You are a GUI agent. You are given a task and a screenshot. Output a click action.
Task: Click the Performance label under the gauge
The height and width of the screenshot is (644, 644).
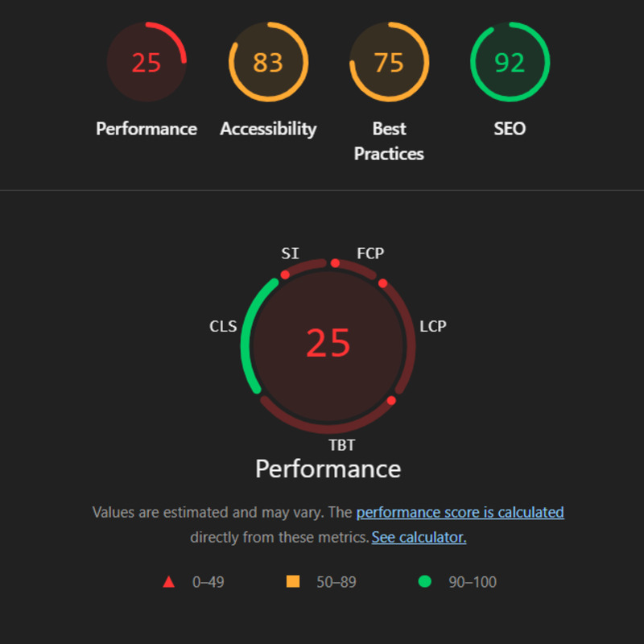[x=146, y=129]
